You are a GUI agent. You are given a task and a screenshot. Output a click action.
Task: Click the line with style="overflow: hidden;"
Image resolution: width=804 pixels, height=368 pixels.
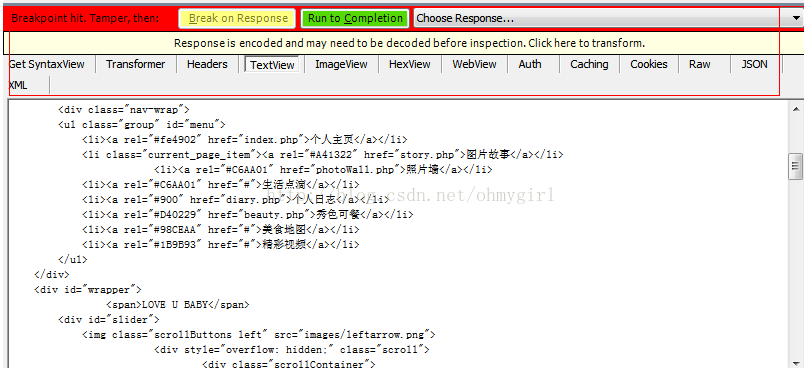291,350
